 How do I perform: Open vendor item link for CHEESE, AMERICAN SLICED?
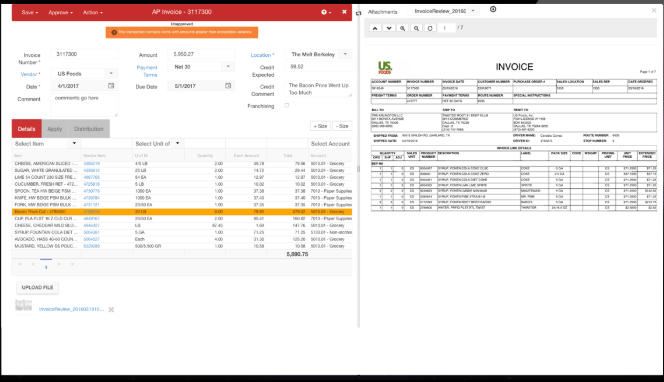pyautogui.click(x=91, y=163)
